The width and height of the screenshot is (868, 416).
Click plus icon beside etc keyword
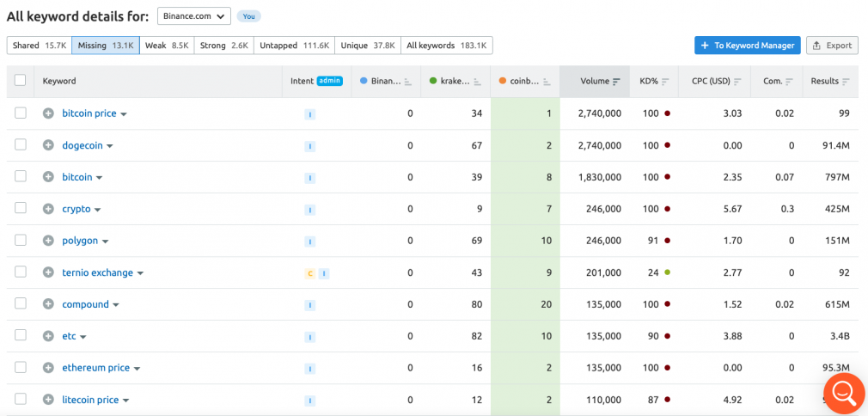coord(49,336)
